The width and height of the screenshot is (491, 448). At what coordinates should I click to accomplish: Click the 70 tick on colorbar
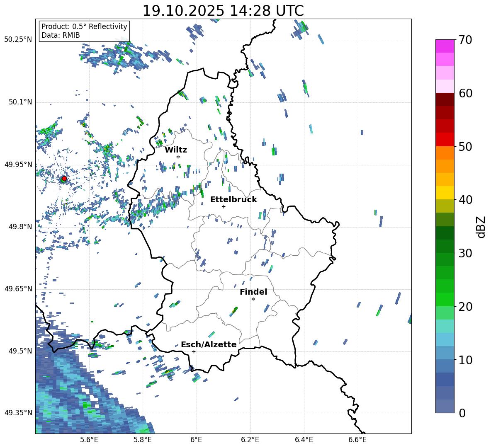465,40
